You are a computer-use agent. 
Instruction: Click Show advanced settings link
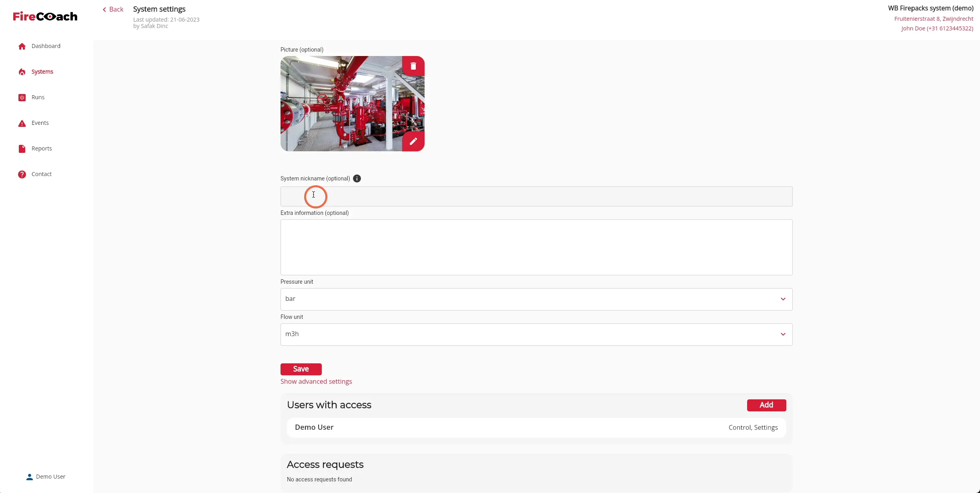coord(316,382)
